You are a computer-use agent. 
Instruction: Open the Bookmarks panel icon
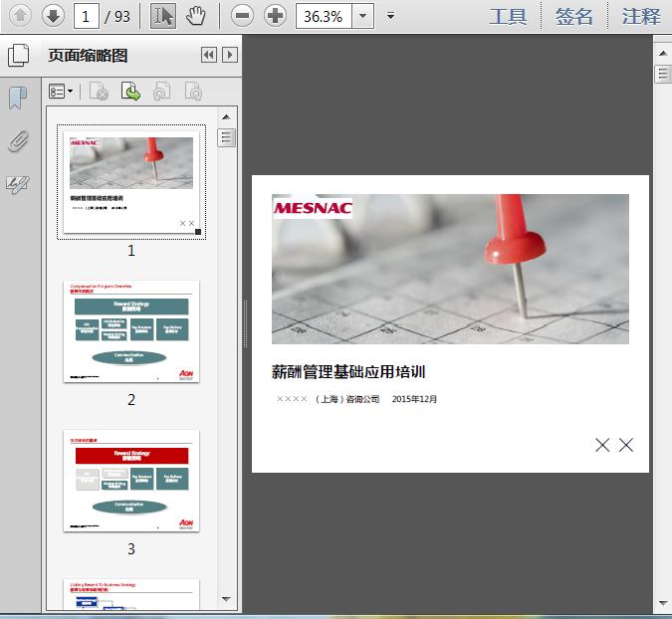point(18,98)
